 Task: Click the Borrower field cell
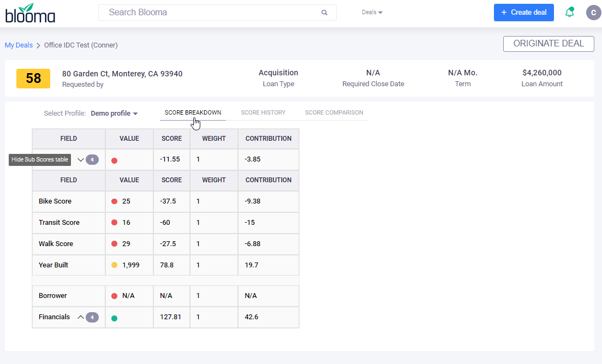pyautogui.click(x=69, y=296)
